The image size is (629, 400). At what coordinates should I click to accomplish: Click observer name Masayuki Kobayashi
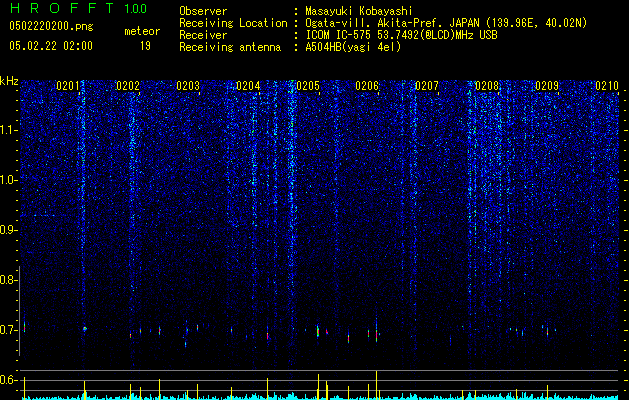click(359, 11)
